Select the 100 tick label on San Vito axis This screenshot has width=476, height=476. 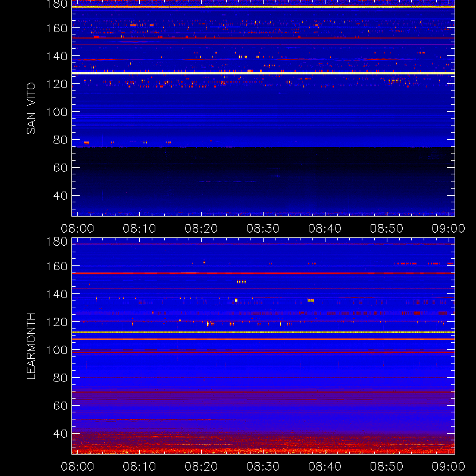click(57, 112)
